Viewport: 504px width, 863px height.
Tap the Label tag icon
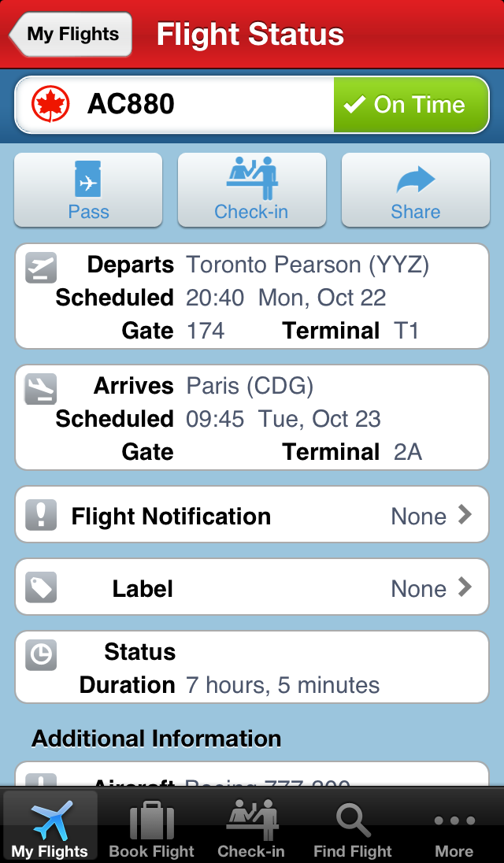tap(41, 587)
